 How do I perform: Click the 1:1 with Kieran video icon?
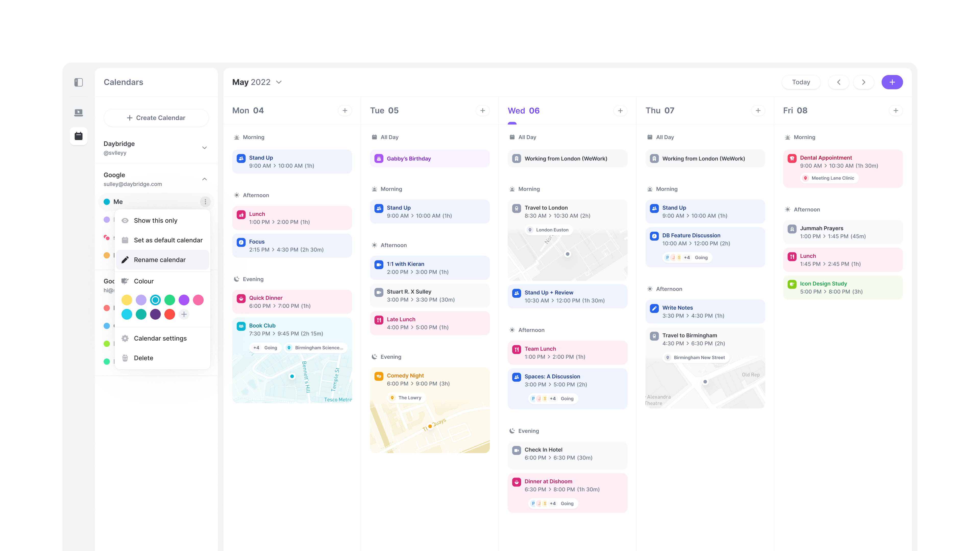(378, 264)
